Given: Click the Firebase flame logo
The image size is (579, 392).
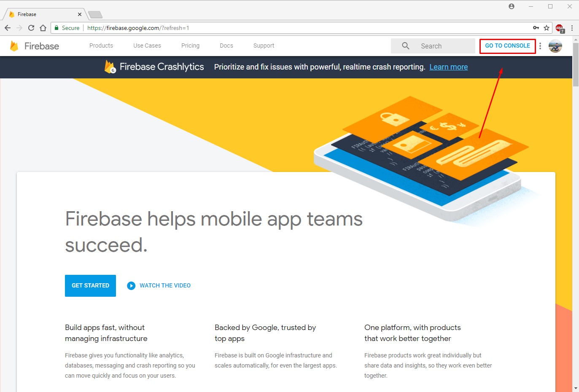Looking at the screenshot, I should 14,46.
